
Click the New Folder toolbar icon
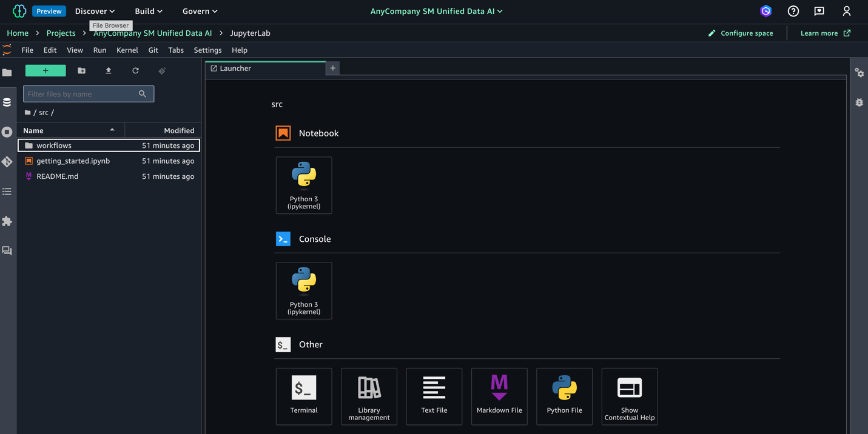(82, 71)
